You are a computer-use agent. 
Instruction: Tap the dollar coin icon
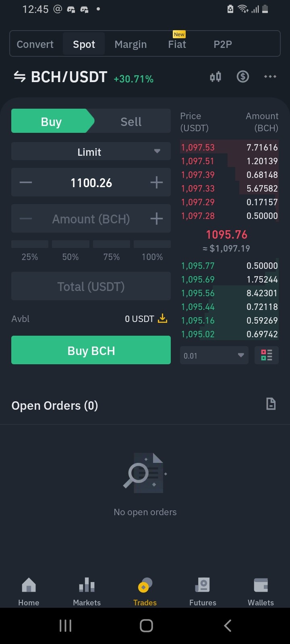pos(242,76)
